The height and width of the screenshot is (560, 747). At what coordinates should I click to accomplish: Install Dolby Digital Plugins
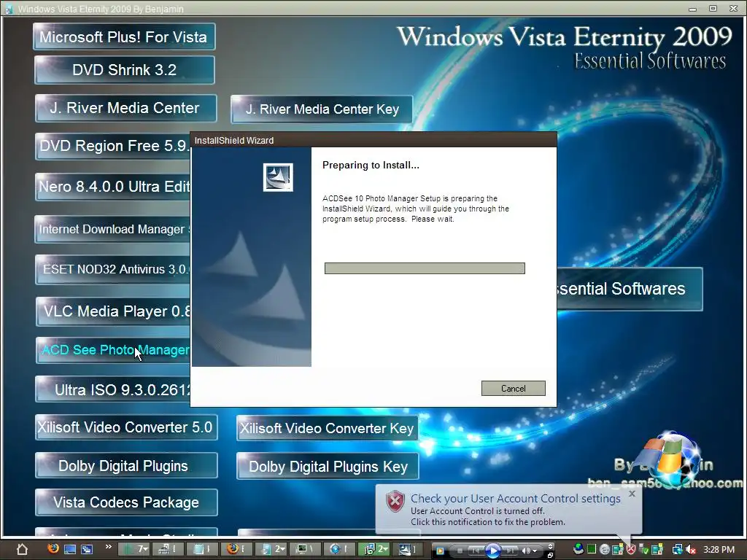tap(126, 466)
